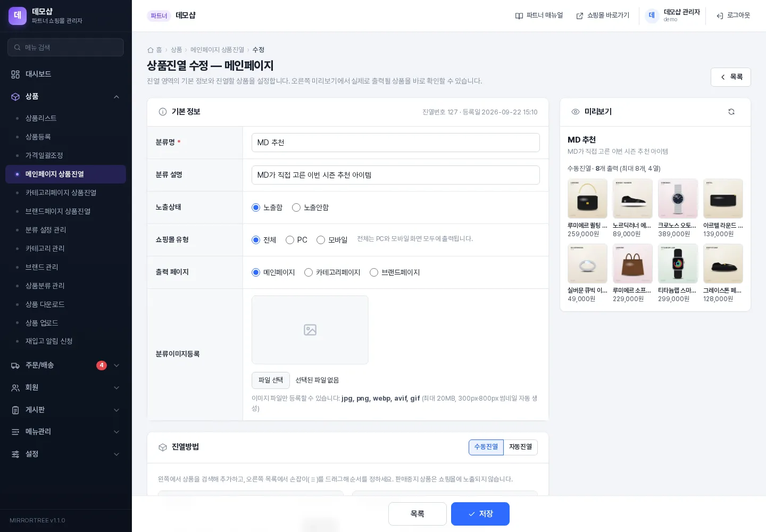The height and width of the screenshot is (532, 766).
Task: Open 상품리스트 in sidebar
Action: [66, 118]
